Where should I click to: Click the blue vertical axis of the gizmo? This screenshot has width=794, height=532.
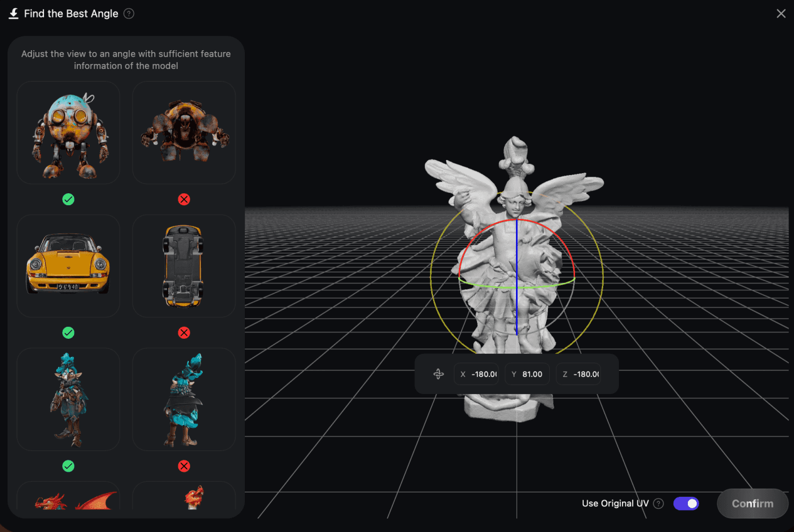click(x=516, y=276)
